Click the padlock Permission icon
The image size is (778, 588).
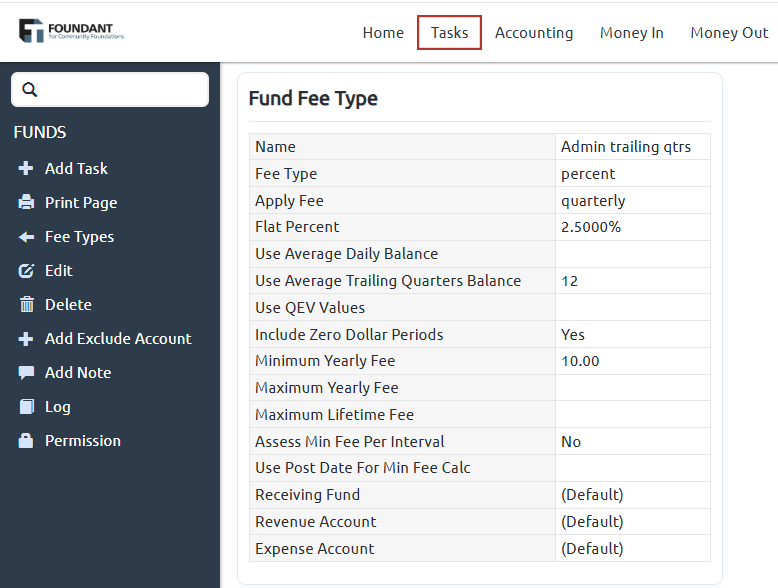26,441
